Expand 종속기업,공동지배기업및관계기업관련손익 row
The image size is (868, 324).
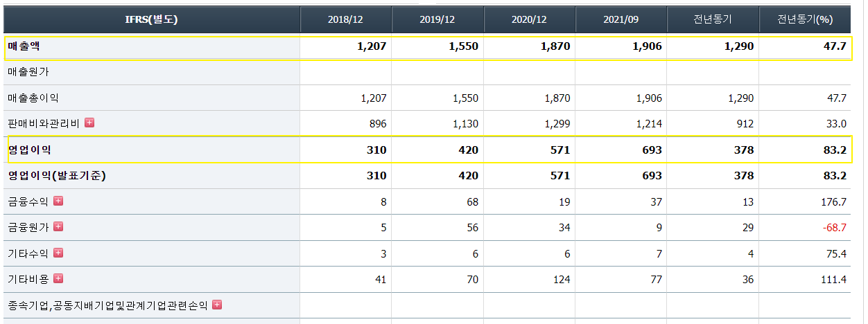click(x=217, y=305)
